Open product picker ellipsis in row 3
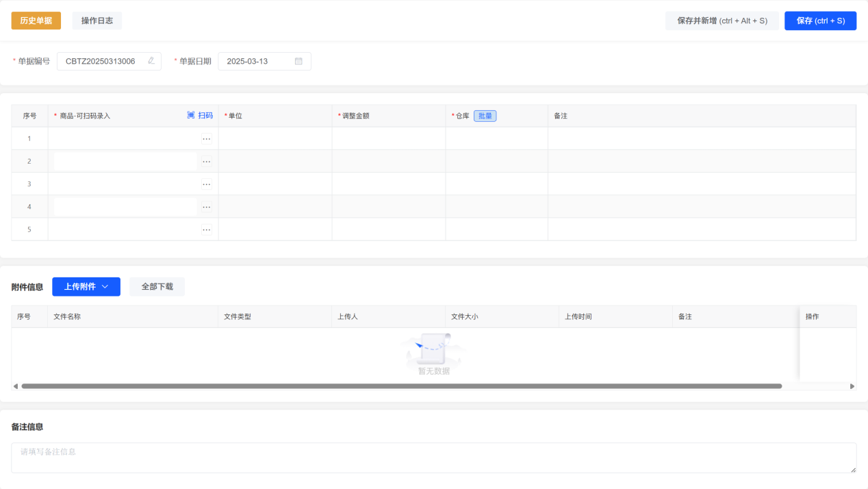The image size is (868, 489). 206,184
